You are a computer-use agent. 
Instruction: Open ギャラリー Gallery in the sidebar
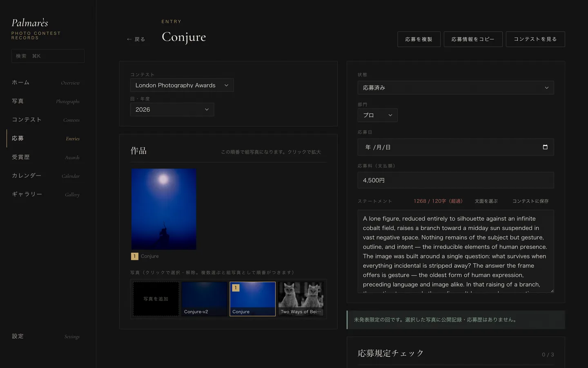46,194
